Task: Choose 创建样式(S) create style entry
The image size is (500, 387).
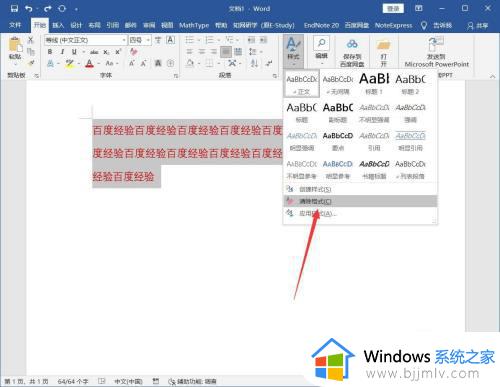Action: (x=360, y=189)
